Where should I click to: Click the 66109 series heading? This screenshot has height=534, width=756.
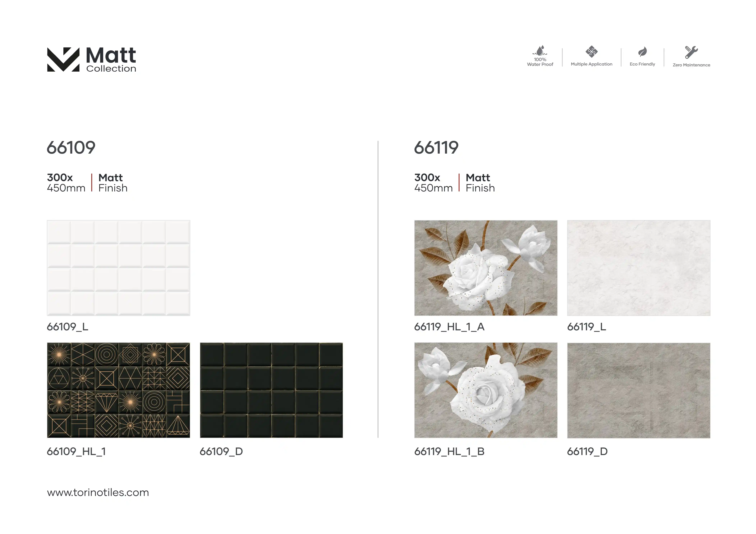71,147
